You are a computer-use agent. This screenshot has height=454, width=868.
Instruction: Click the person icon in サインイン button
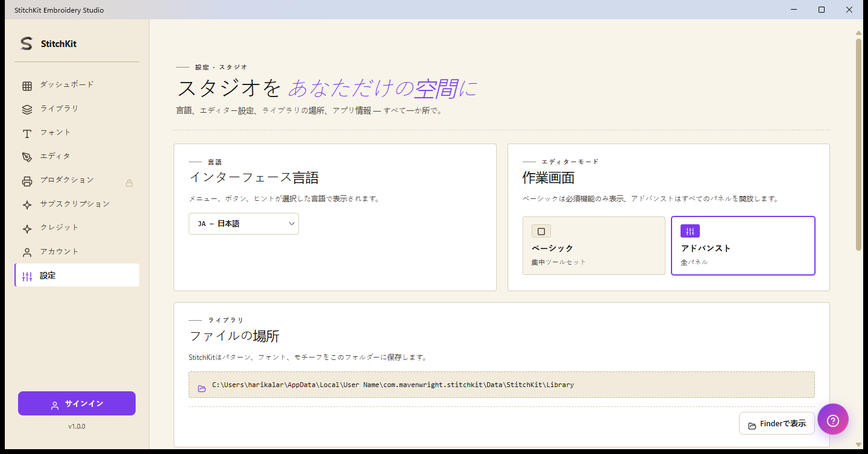point(55,405)
